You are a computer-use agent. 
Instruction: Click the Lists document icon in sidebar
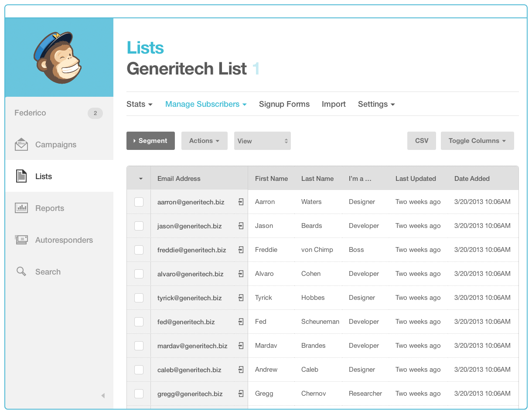click(21, 176)
